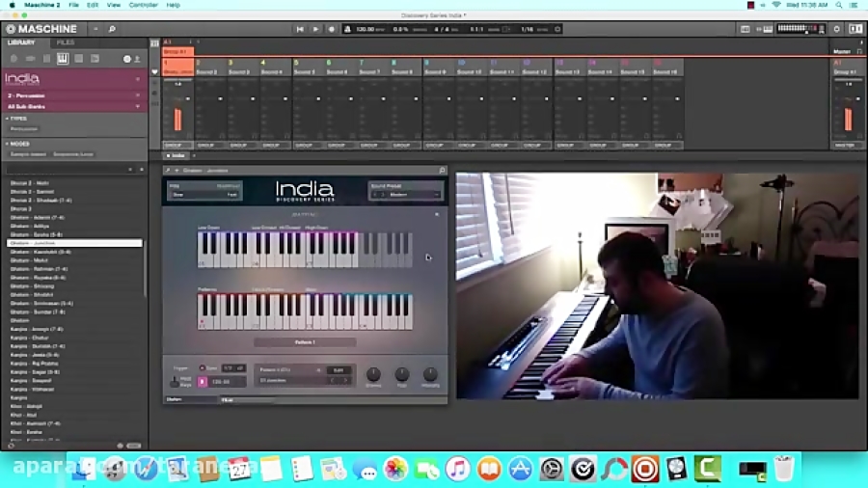Select the Sounds type icon in the library
This screenshot has height=488, width=868.
[46, 58]
